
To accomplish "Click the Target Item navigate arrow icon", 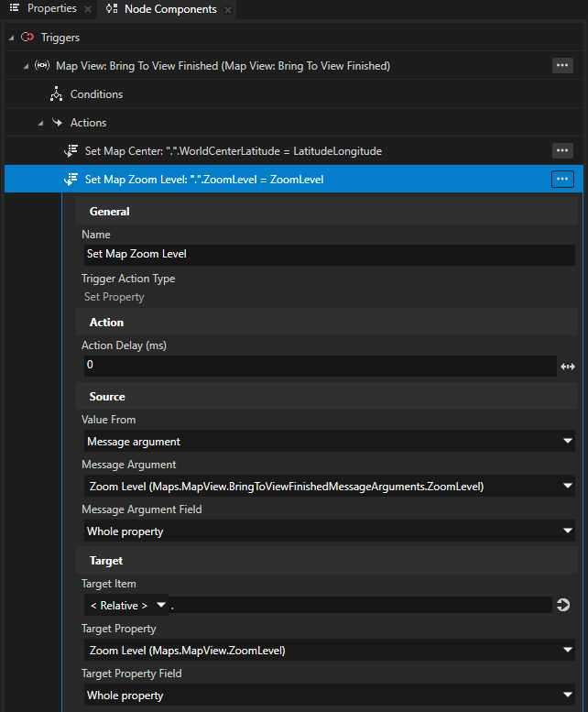I will (x=562, y=605).
